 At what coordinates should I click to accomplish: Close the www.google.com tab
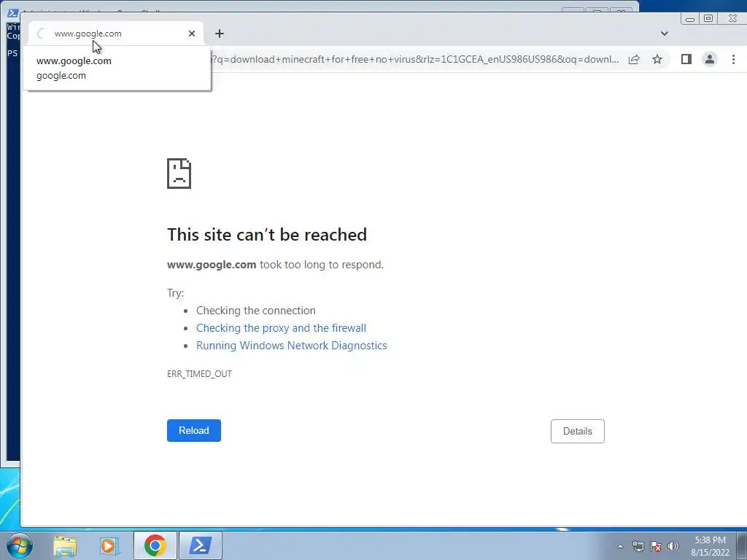coord(192,34)
